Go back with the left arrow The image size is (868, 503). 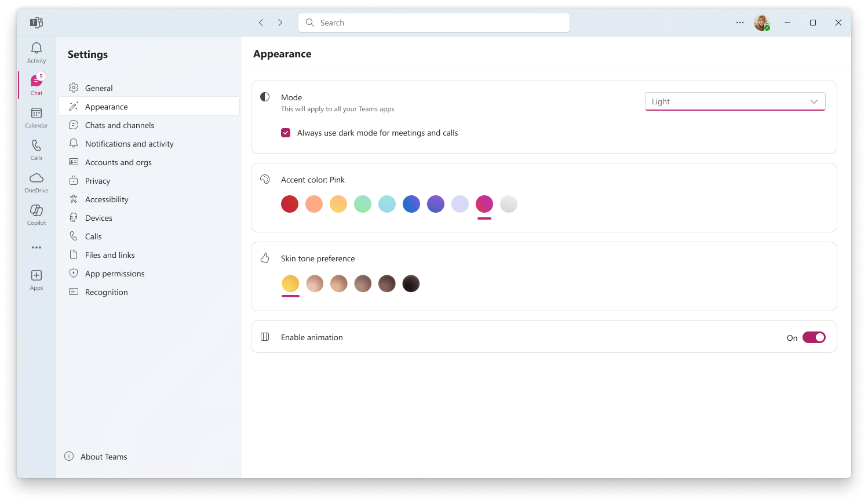261,23
